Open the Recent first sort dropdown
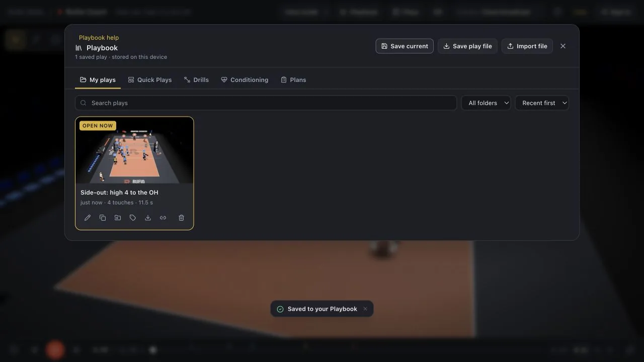This screenshot has width=644, height=362. pos(542,103)
